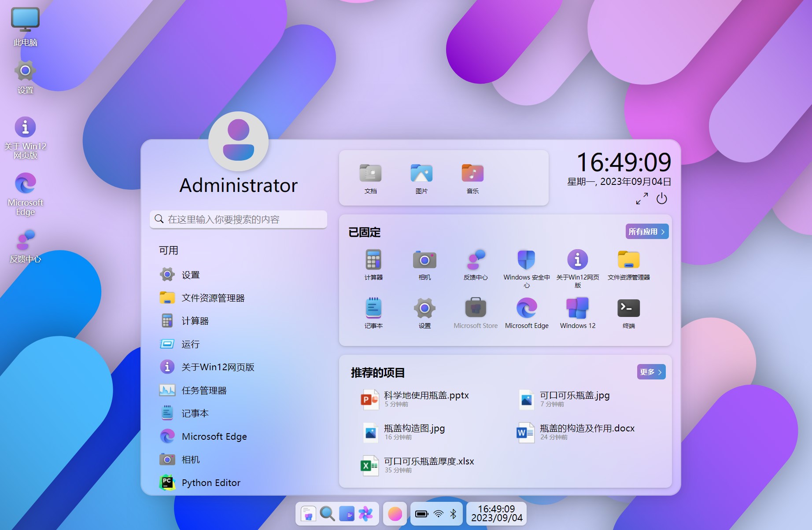This screenshot has height=530, width=812.
Task: Click the taskbar search magnifier
Action: (327, 514)
